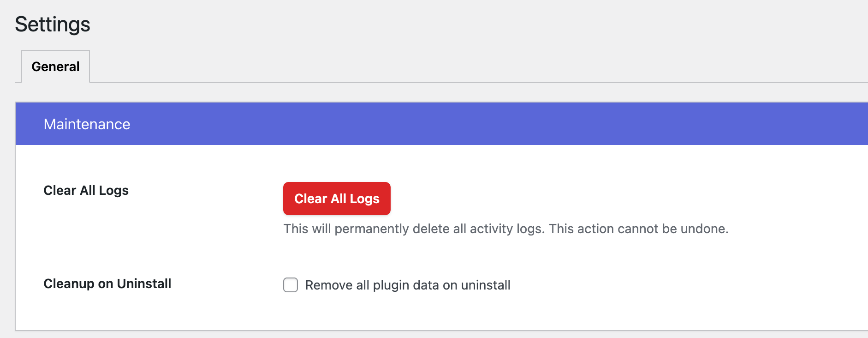The height and width of the screenshot is (338, 868).
Task: Select the blue Maintenance banner
Action: tap(434, 124)
